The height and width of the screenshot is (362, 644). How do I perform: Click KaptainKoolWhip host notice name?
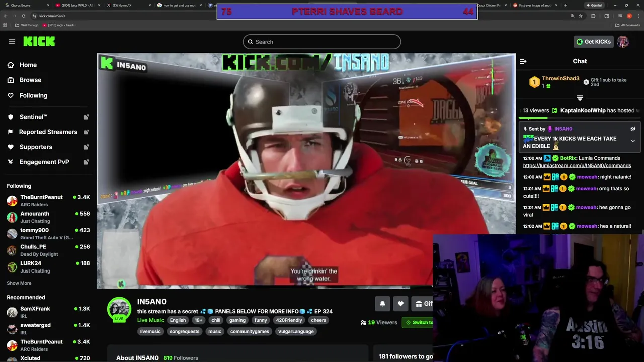tap(583, 110)
